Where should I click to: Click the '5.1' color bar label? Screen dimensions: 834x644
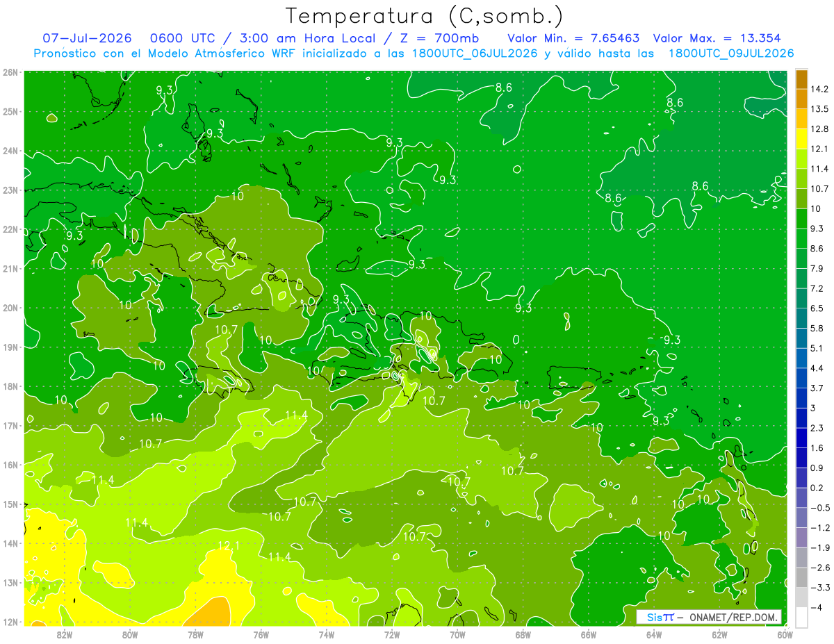817,348
